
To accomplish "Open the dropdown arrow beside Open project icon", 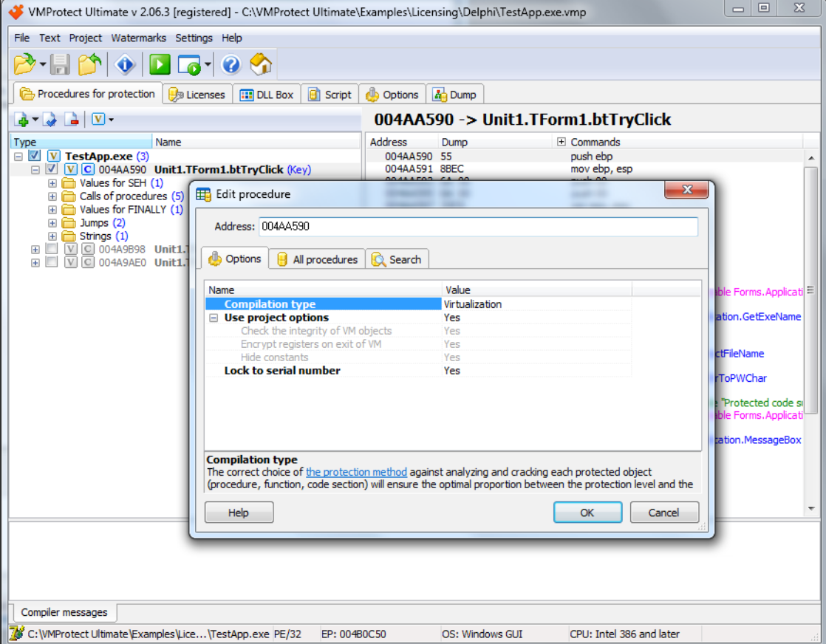I will tap(43, 65).
